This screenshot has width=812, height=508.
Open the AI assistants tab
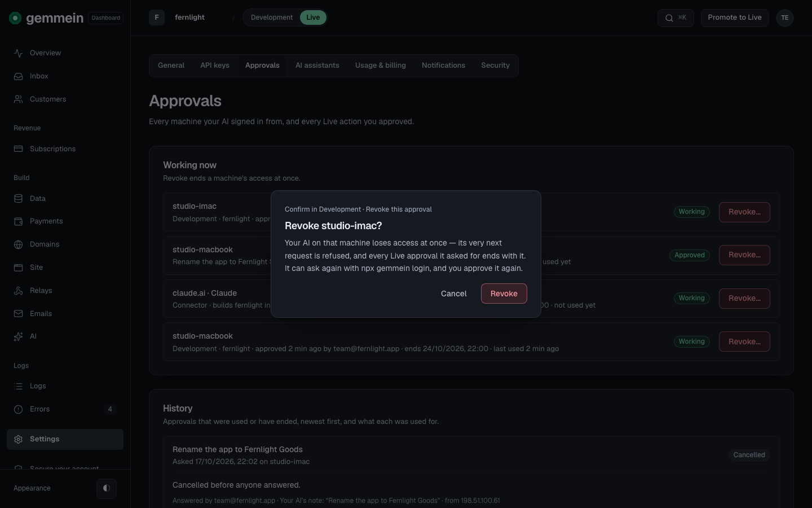(x=317, y=65)
